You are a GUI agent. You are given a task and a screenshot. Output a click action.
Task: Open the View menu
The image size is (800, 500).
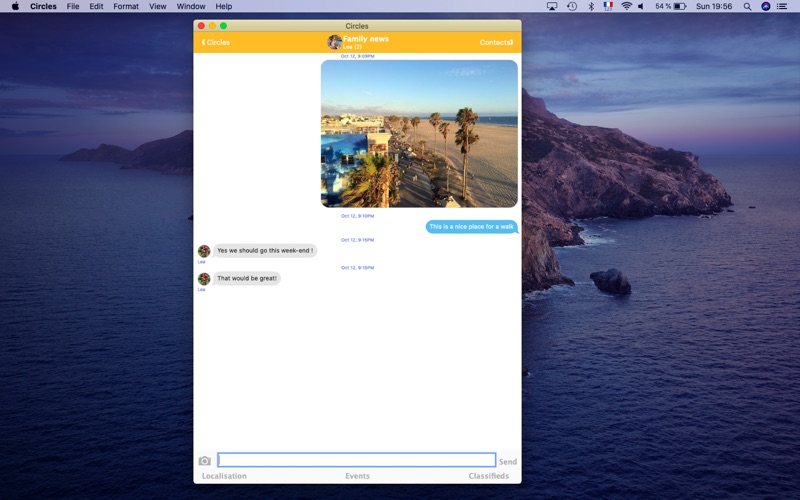point(158,6)
